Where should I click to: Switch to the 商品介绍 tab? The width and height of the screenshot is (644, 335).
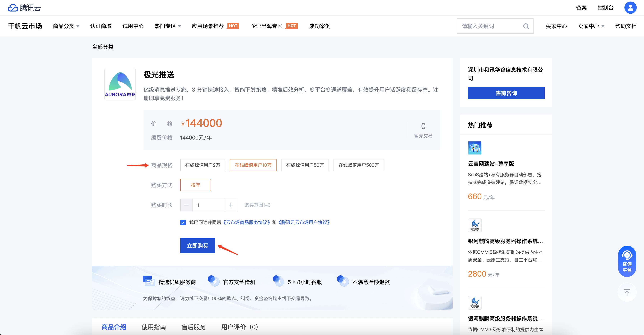114,327
